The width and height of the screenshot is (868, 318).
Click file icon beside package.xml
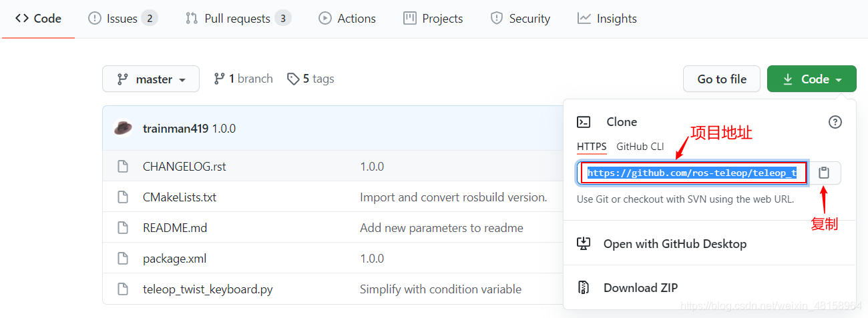(x=122, y=259)
